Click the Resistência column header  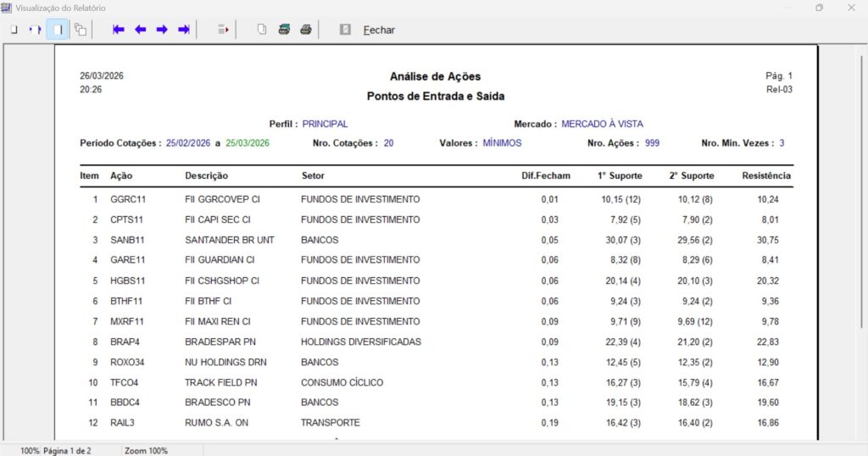click(766, 176)
